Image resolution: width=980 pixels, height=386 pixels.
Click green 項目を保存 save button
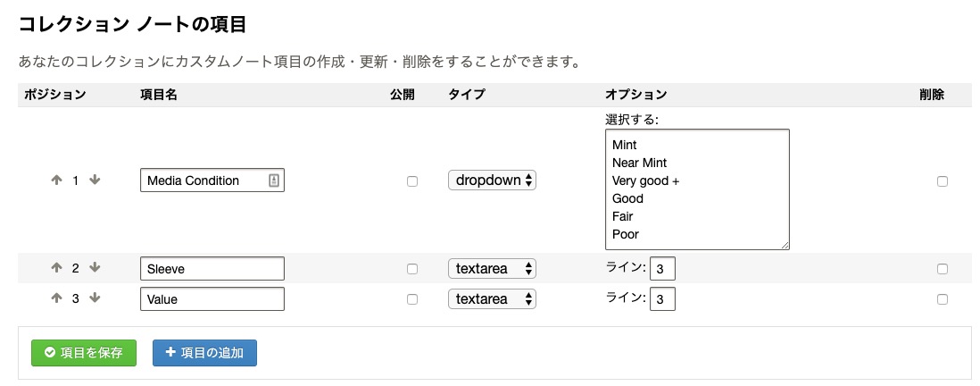[x=84, y=353]
